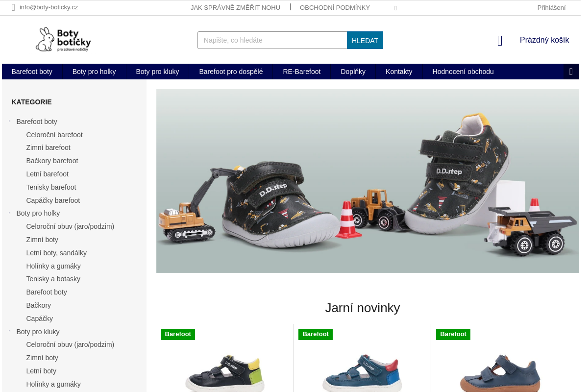Open the shopping cart icon
Screen dimensions: 588x392
500,41
